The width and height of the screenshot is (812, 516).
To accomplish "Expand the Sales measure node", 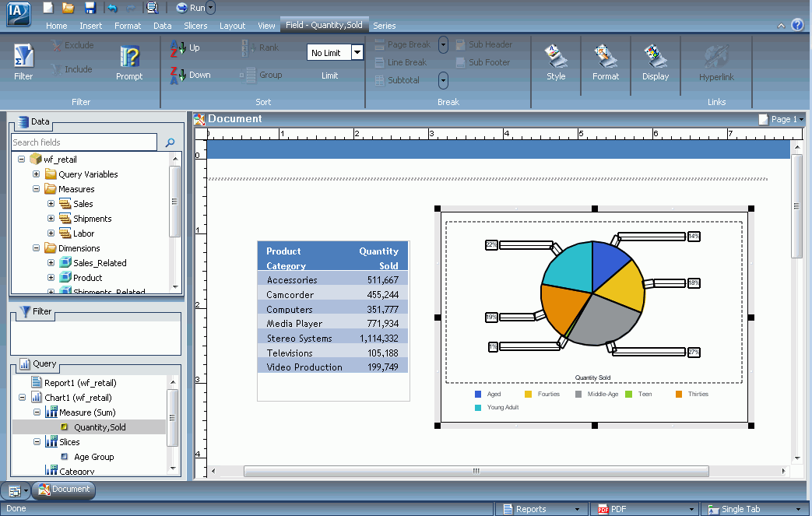I will coord(51,204).
